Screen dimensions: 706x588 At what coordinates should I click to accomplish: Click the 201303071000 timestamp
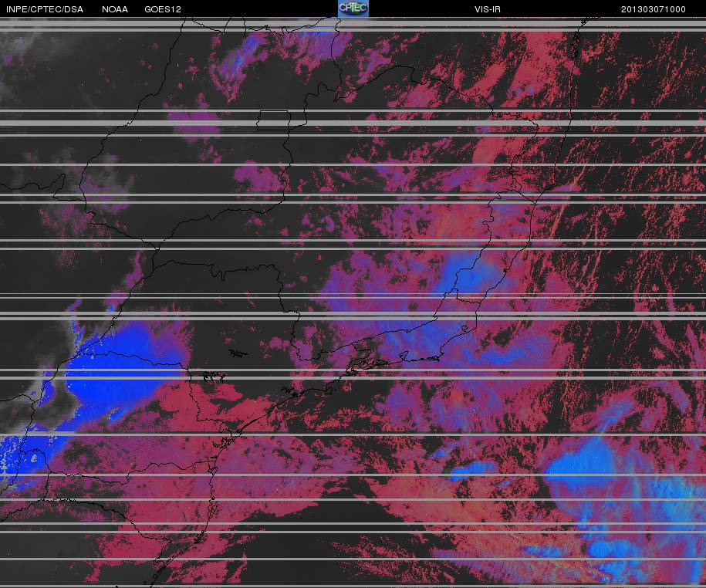[654, 9]
